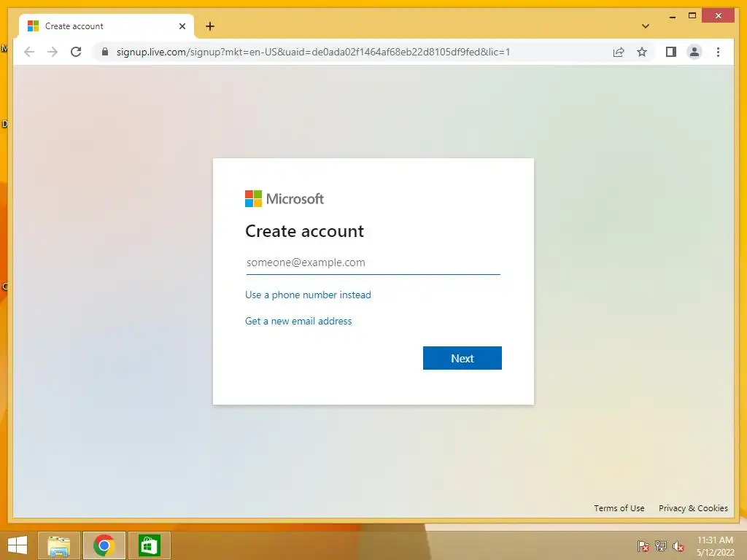This screenshot has width=747, height=560.
Task: Launch File Explorer from taskbar
Action: tap(59, 545)
